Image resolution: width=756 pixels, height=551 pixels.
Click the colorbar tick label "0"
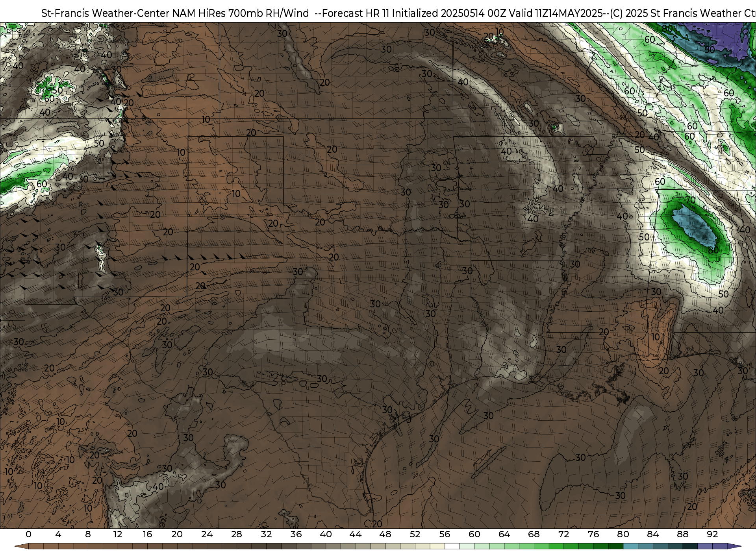click(28, 534)
